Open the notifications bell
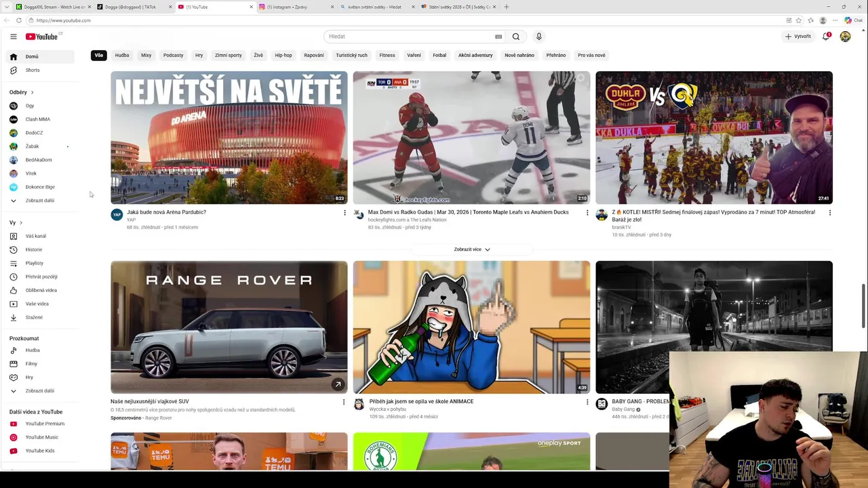This screenshot has width=868, height=488. click(x=826, y=37)
